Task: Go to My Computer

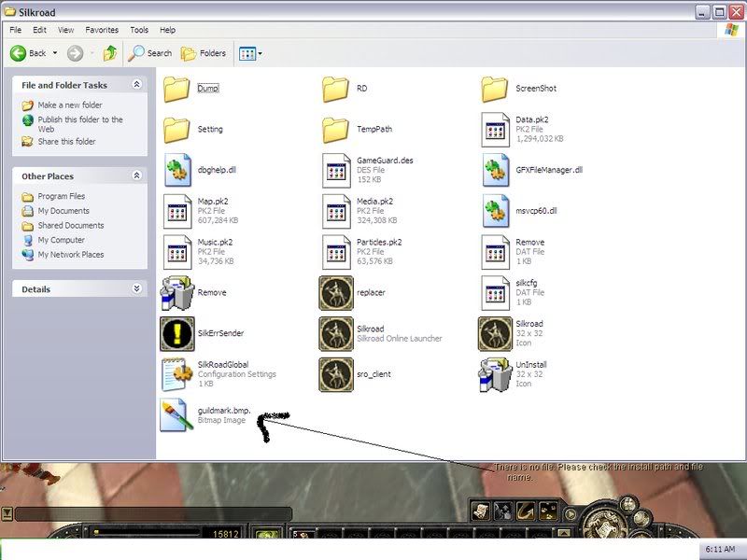Action: click(61, 240)
